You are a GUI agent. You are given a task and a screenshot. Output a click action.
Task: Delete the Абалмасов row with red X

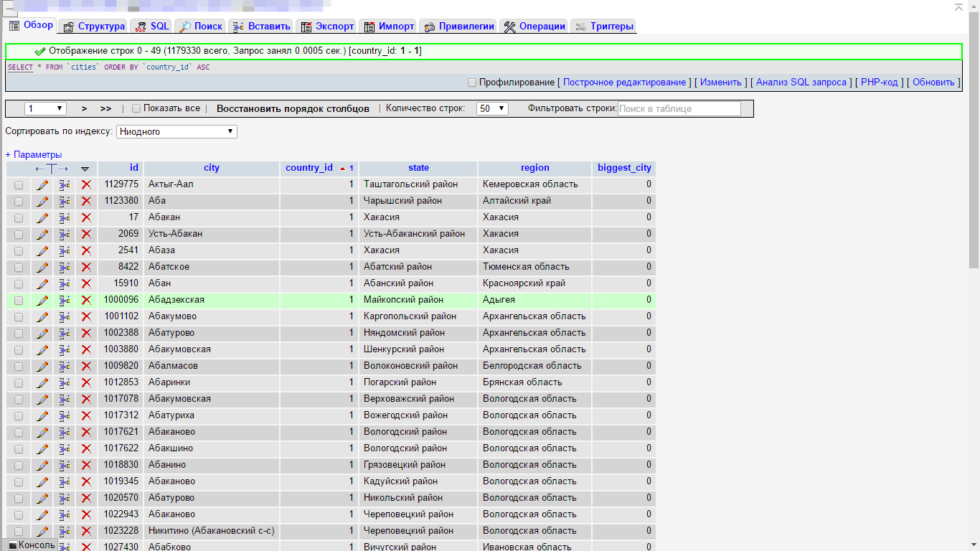click(x=86, y=366)
